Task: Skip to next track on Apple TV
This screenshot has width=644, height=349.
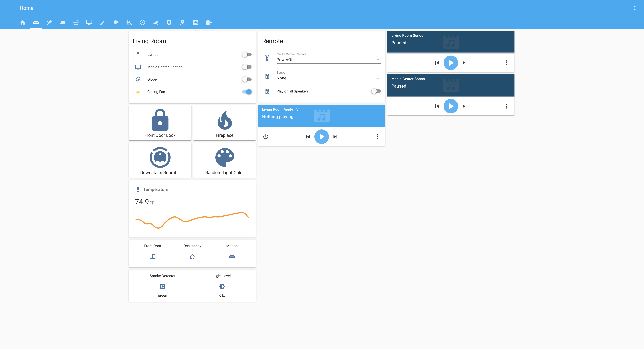Action: tap(335, 137)
